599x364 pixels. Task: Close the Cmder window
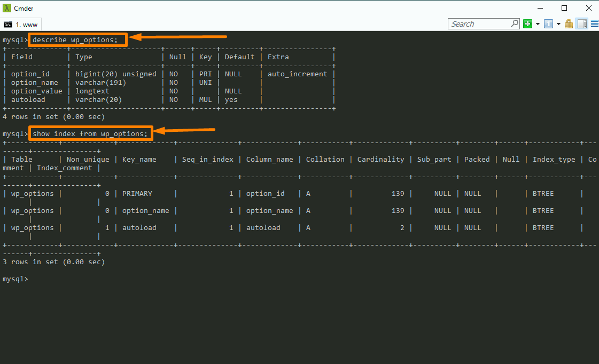tap(589, 8)
